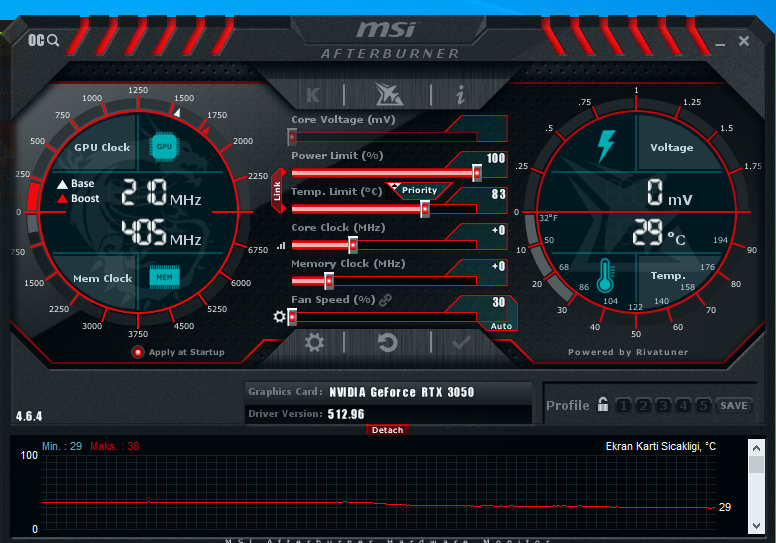Click the Powered by Rivatuner text
The width and height of the screenshot is (776, 543).
(628, 352)
